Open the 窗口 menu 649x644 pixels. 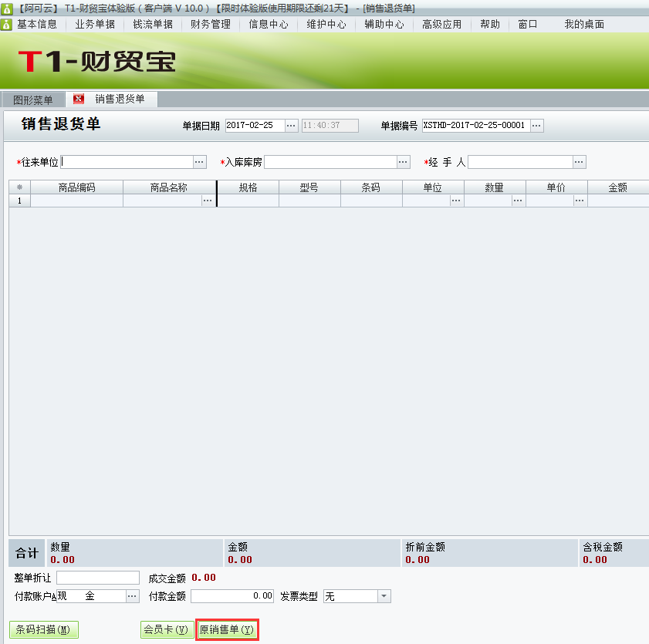coord(528,25)
